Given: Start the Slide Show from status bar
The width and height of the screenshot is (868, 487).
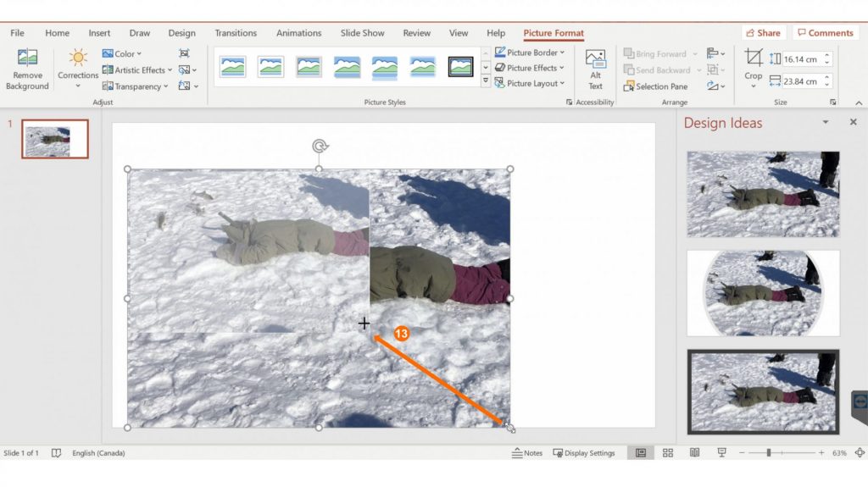Looking at the screenshot, I should (x=721, y=453).
